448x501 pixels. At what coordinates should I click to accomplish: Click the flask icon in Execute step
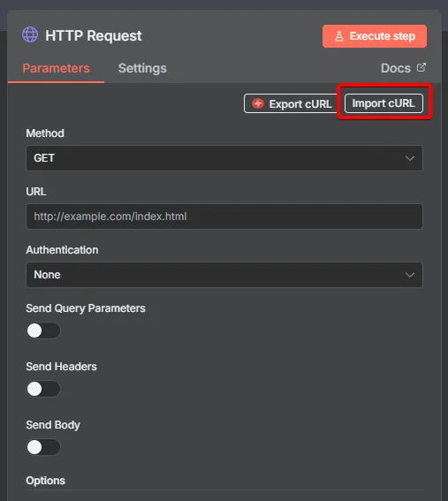(339, 36)
